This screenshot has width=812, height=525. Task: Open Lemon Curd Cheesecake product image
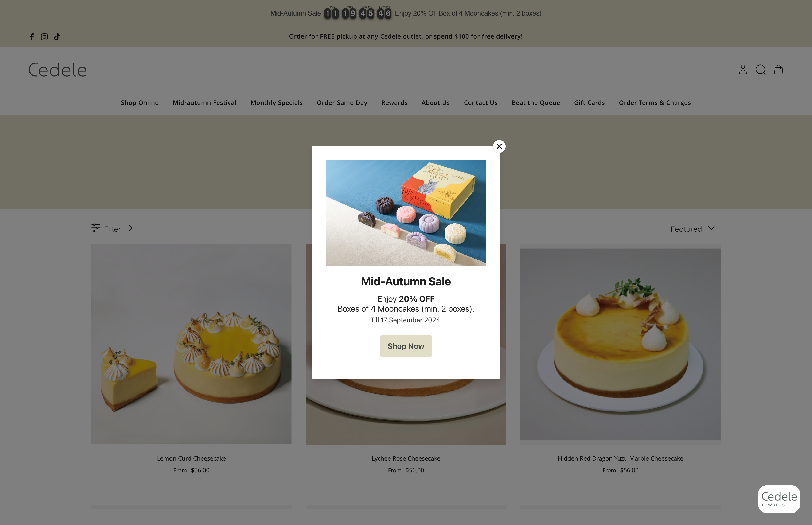(x=191, y=344)
